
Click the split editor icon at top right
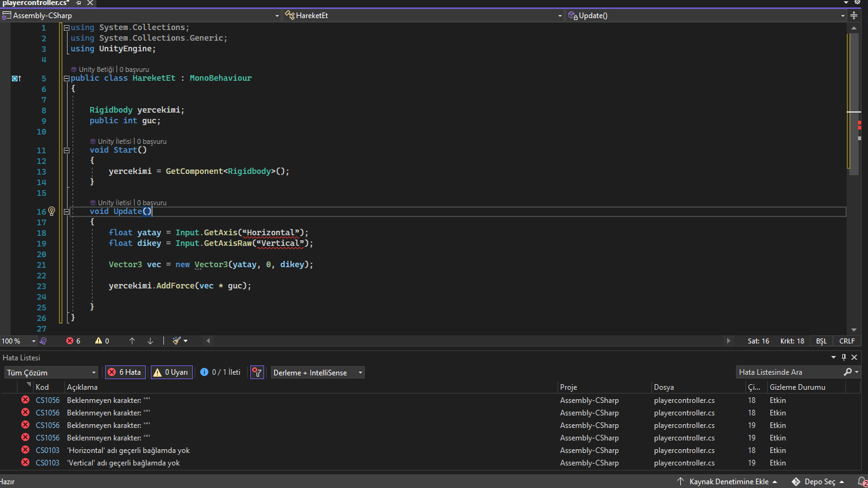[x=854, y=16]
